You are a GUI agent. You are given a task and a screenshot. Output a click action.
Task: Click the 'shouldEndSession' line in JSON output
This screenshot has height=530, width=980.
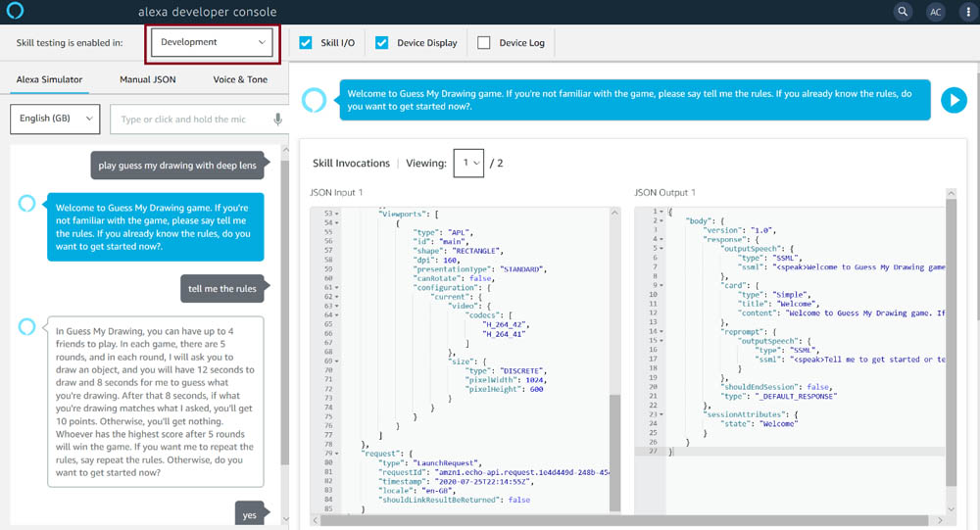pos(777,387)
